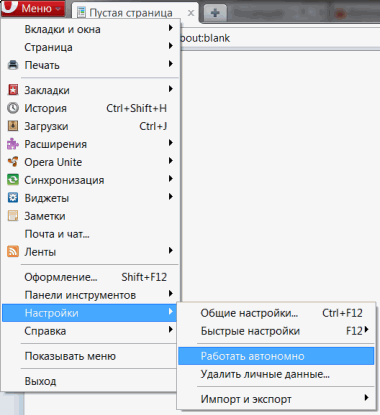Open the Печать submenu
The image size is (380, 415).
(x=91, y=65)
